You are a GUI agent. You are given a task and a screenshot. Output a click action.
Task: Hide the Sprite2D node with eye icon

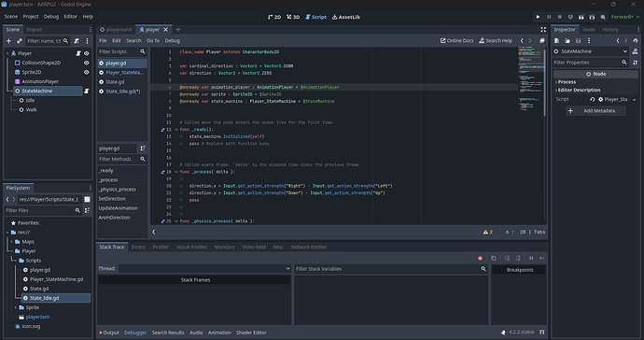[86, 72]
